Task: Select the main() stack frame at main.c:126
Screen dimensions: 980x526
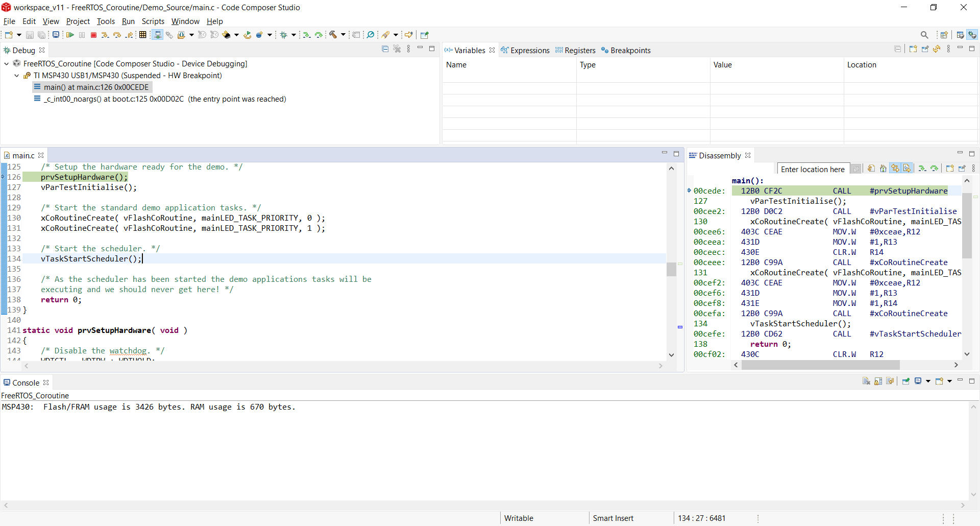Action: (92, 87)
